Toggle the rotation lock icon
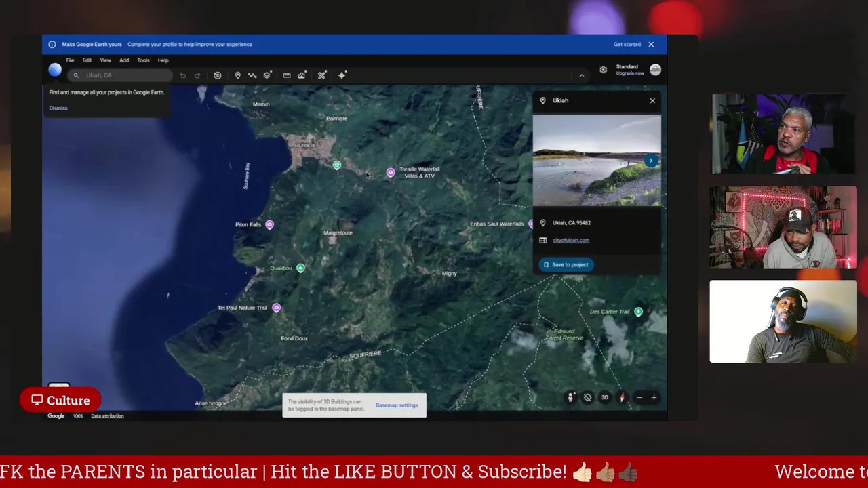This screenshot has height=488, width=868. pos(587,398)
